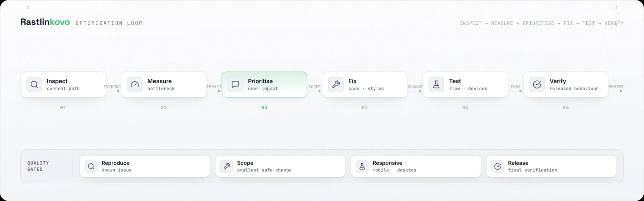The image size is (644, 201).
Task: Click the flask icon in Responsive gate
Action: 362,166
